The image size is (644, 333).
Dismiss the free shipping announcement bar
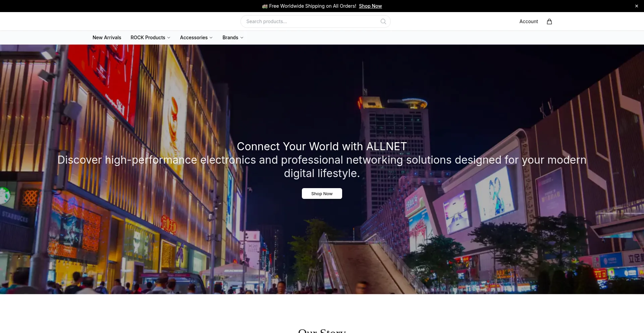click(636, 6)
